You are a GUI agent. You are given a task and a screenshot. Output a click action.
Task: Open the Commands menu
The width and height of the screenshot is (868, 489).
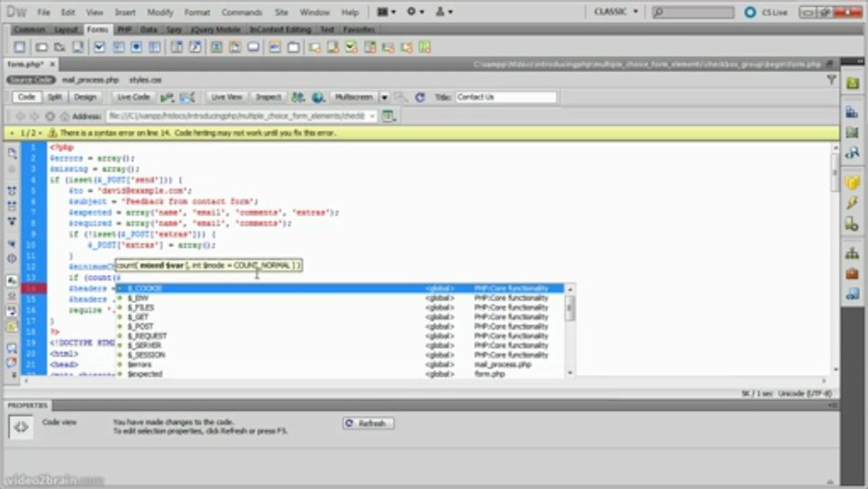242,12
